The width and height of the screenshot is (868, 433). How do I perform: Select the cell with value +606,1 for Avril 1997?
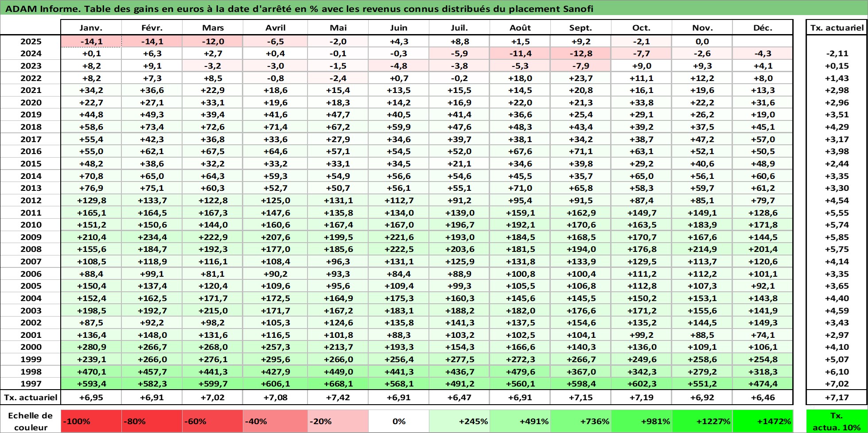click(x=275, y=384)
